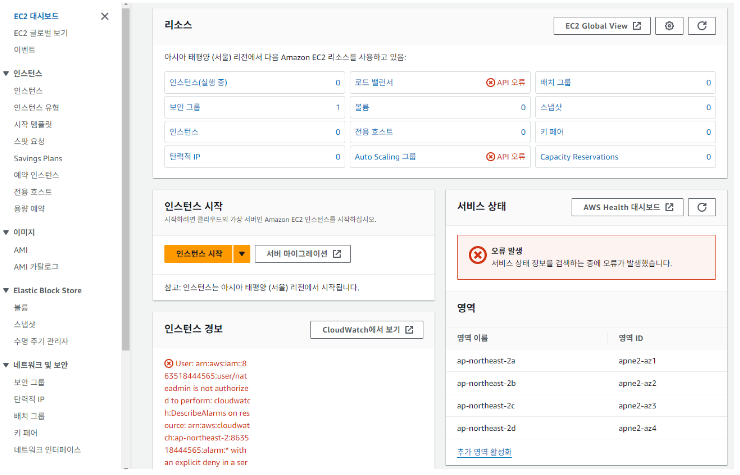Open EC2 Global View
740x475 pixels.
pyautogui.click(x=602, y=26)
